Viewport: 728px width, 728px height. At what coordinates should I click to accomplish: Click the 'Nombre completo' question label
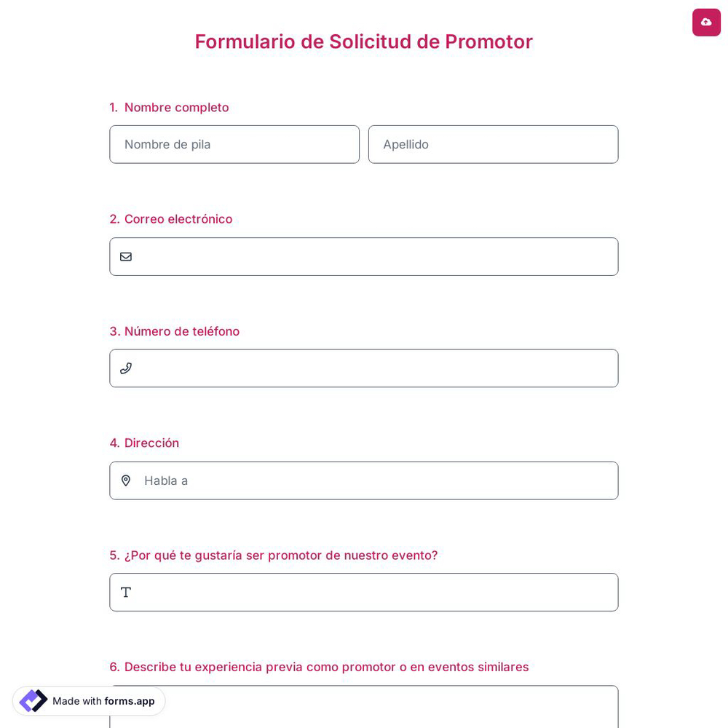(x=176, y=107)
